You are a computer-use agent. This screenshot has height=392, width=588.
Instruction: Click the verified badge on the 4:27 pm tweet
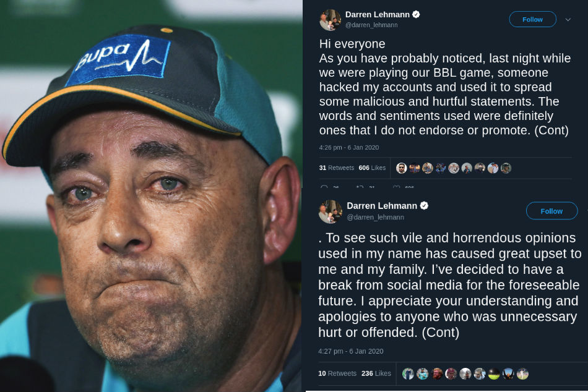[424, 206]
